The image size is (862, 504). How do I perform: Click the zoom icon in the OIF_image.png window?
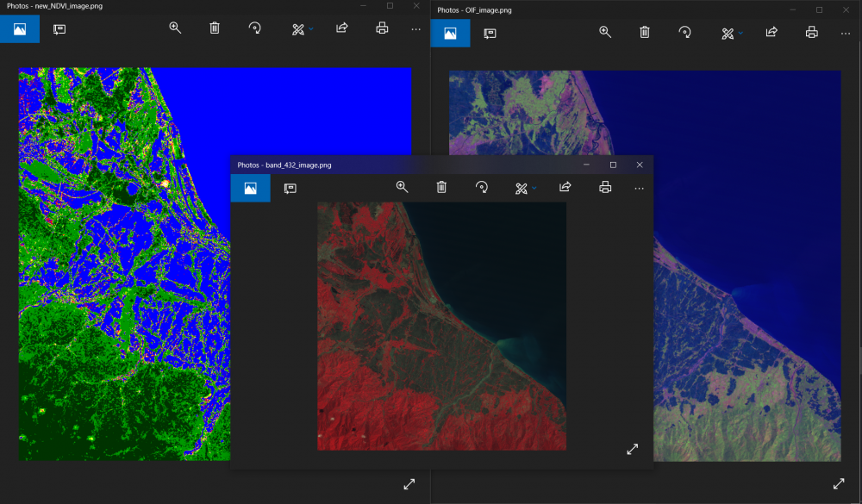tap(605, 33)
